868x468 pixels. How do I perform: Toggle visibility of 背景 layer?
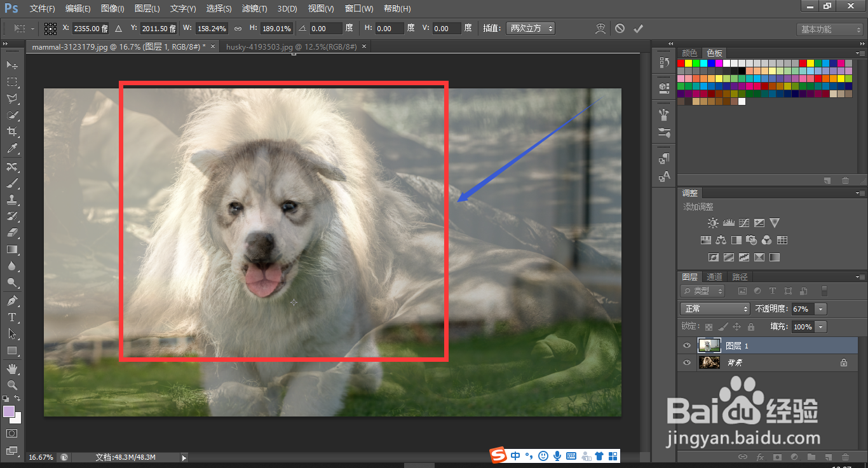[687, 362]
